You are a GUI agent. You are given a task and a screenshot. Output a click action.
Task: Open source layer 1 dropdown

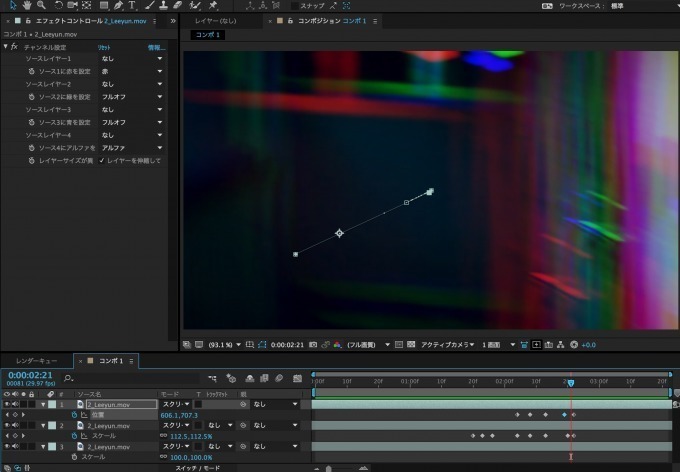132,58
